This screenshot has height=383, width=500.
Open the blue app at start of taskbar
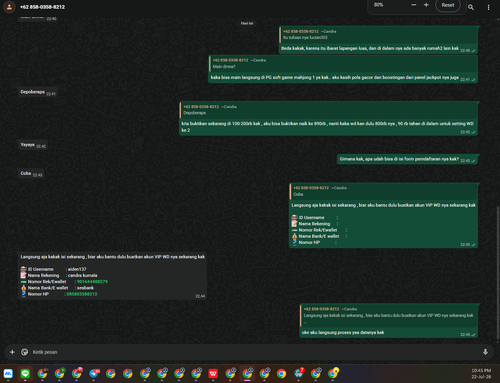click(8, 374)
